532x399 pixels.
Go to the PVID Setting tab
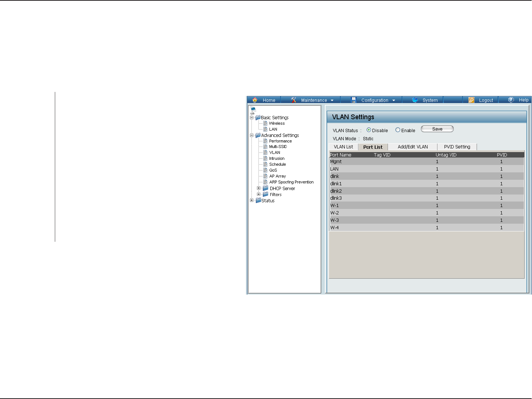click(457, 147)
